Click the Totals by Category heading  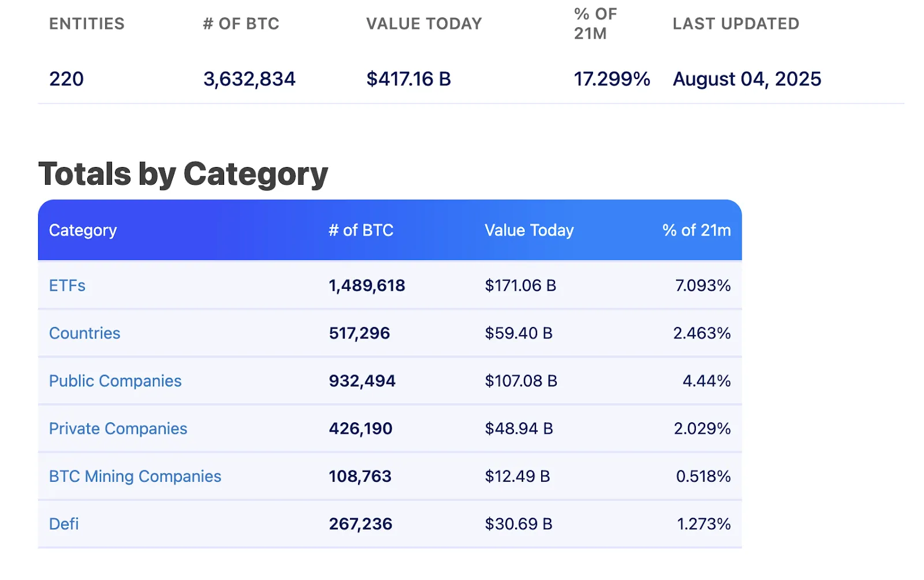click(x=182, y=173)
